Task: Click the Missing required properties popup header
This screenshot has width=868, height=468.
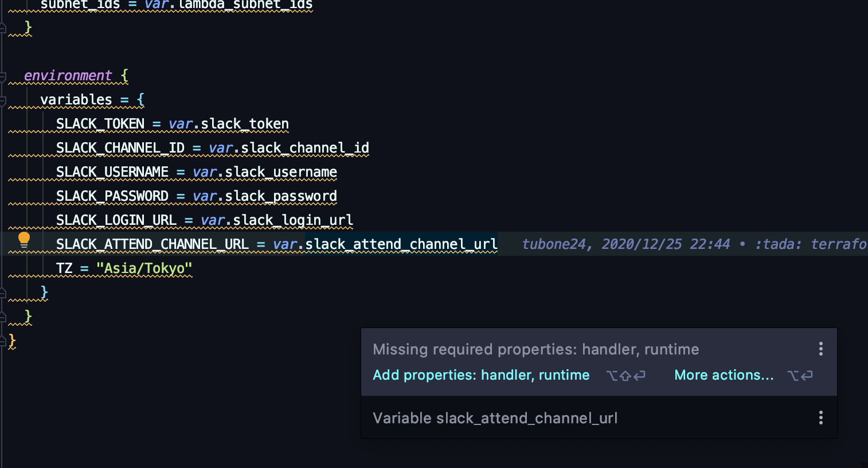Action: 536,349
